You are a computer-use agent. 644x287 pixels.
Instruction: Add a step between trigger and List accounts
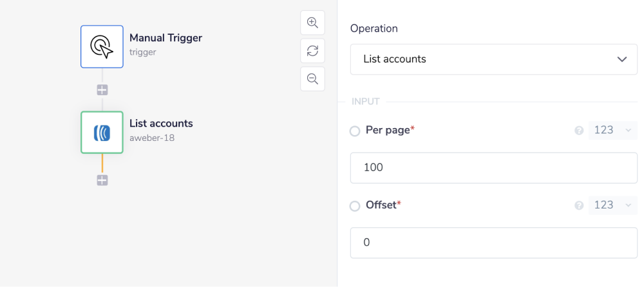[102, 89]
